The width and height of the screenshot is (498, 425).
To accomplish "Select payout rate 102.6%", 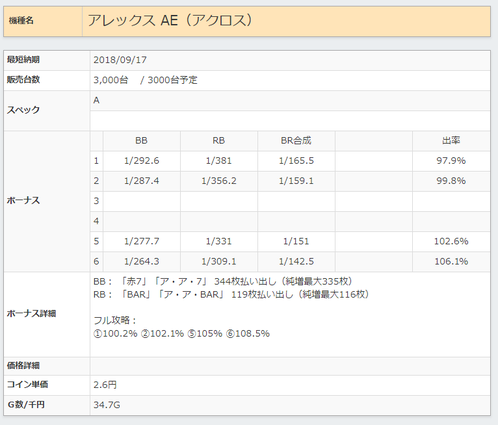I will [x=451, y=241].
